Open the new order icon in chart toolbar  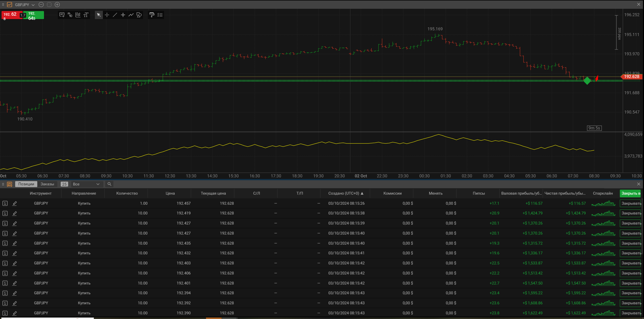tap(62, 15)
